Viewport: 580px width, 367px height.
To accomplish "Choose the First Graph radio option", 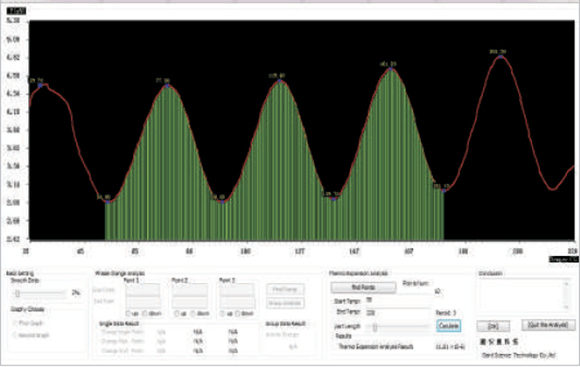I will [16, 323].
